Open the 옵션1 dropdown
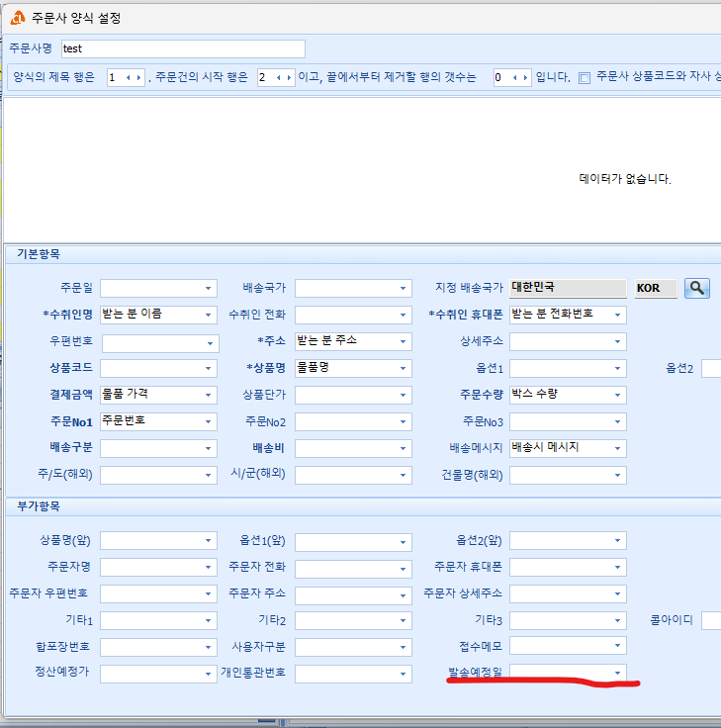721x728 pixels. click(617, 369)
